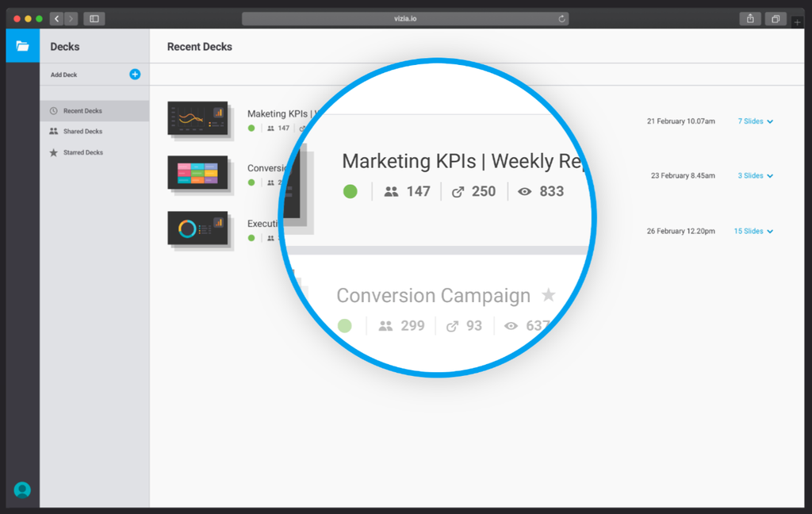Viewport: 812px width, 514px height.
Task: Reload the vizia.io page
Action: 562,18
